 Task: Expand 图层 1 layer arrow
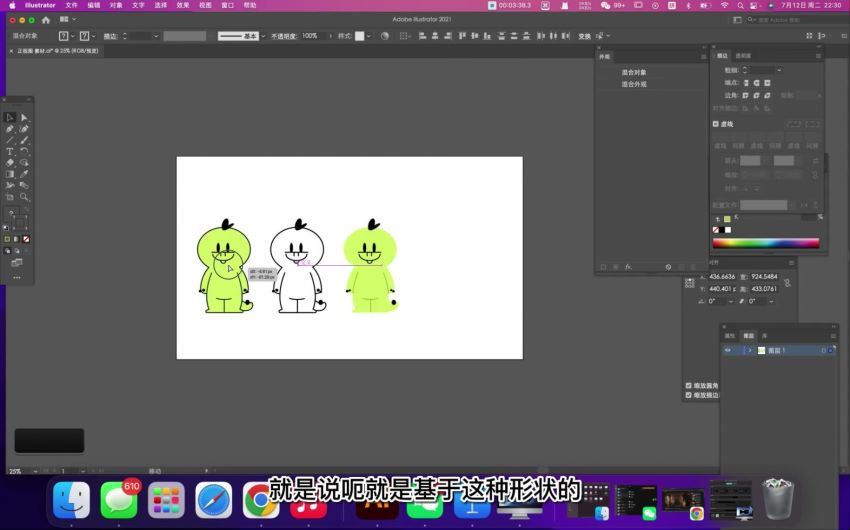[x=750, y=351]
